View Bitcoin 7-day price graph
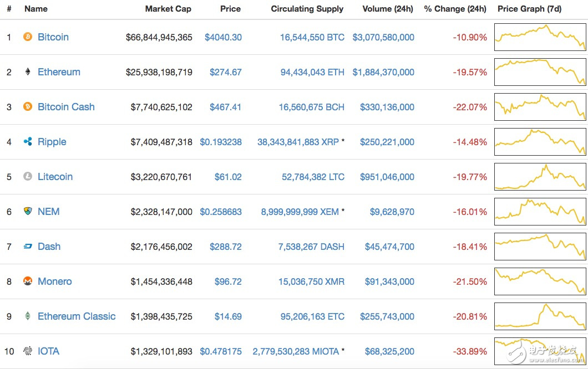Screen dimensions: 588x369 [x=540, y=37]
